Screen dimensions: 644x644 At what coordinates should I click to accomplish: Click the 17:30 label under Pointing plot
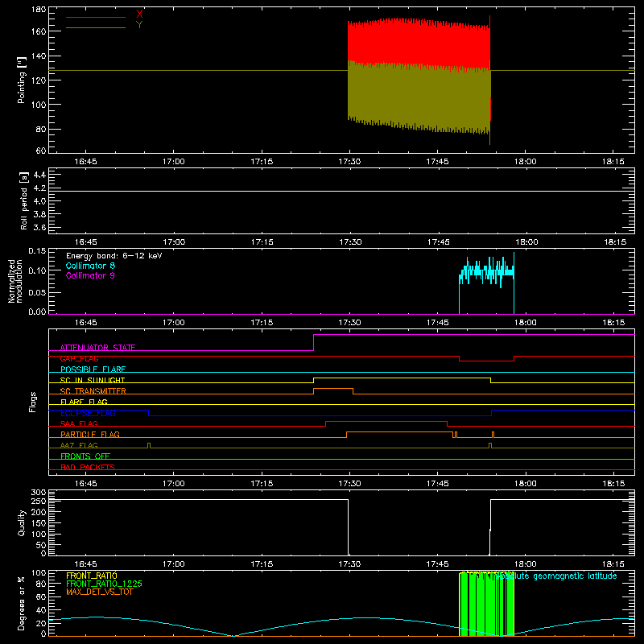pyautogui.click(x=349, y=162)
